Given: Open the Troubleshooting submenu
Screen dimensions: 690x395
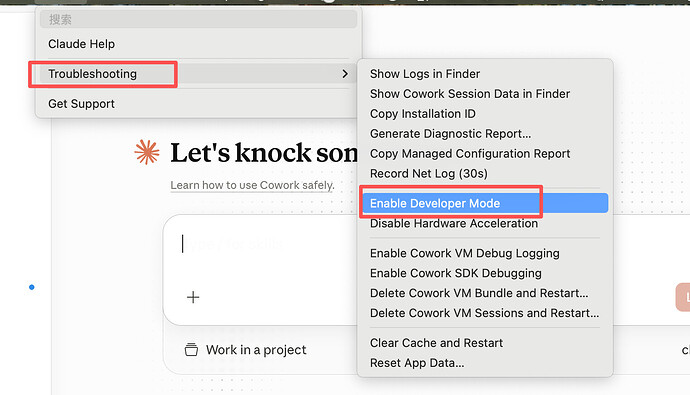Looking at the screenshot, I should click(x=198, y=74).
